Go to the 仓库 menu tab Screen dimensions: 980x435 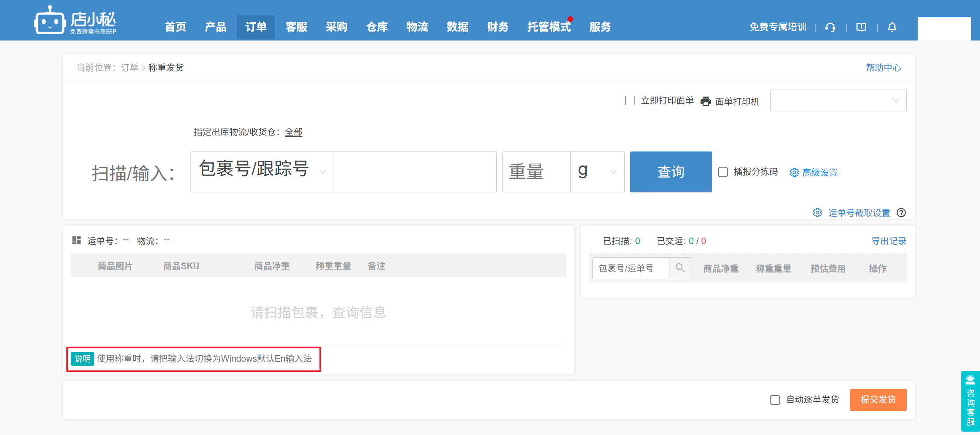click(377, 27)
